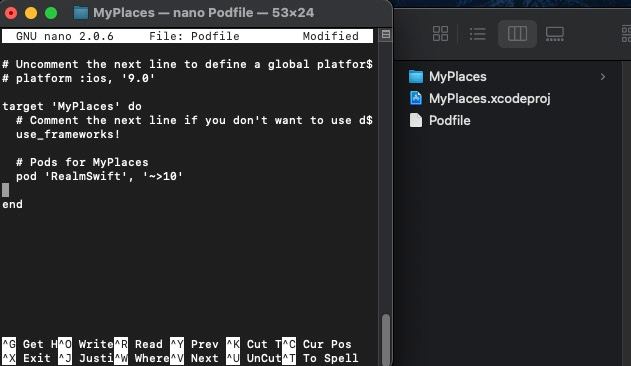Click the text cursor block in nano
This screenshot has width=631, height=366.
6,190
